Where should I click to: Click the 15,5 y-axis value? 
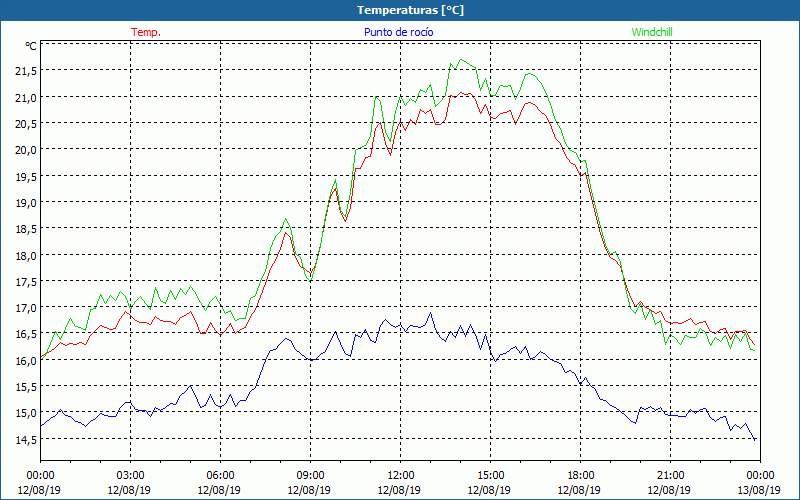[x=25, y=387]
